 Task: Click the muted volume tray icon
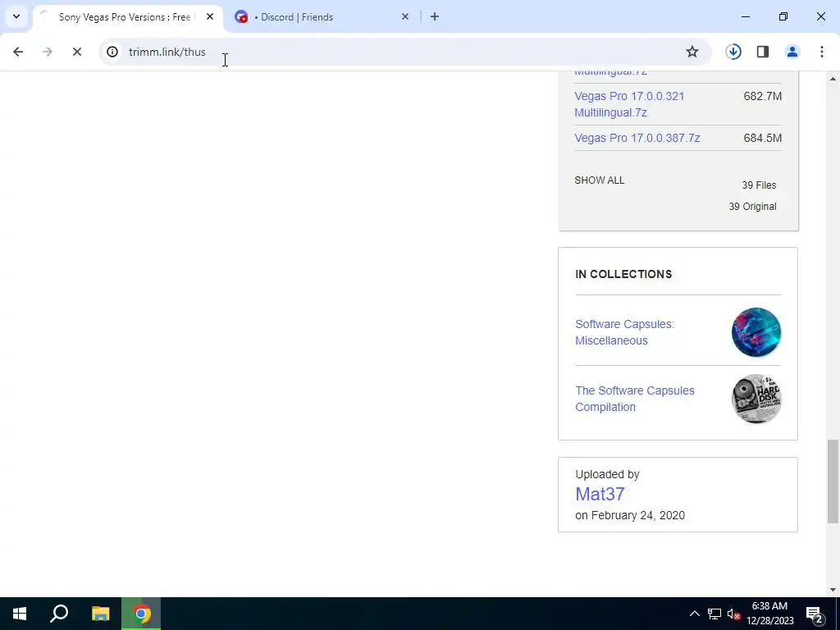coord(733,614)
